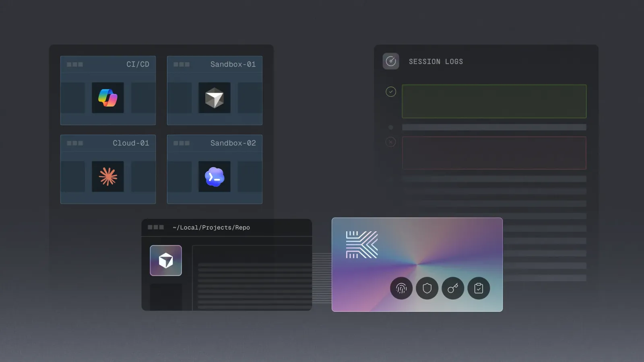Click the CI/CD window title

pyautogui.click(x=138, y=64)
